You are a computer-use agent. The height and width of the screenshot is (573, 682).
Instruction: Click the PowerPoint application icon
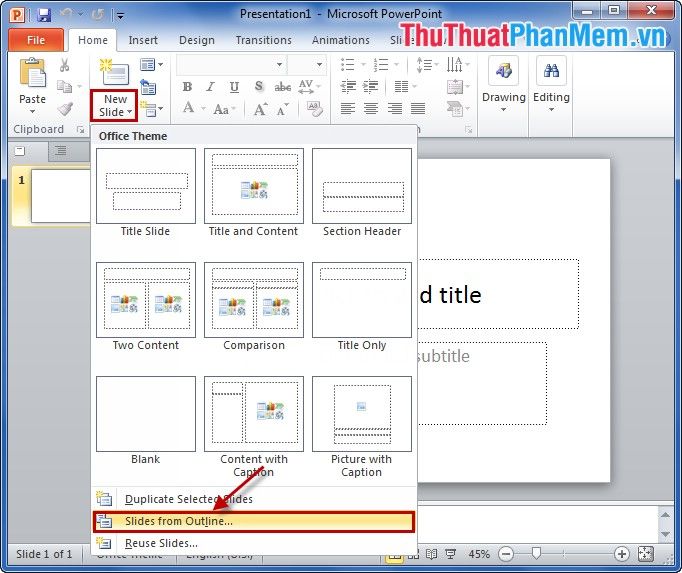pyautogui.click(x=17, y=15)
